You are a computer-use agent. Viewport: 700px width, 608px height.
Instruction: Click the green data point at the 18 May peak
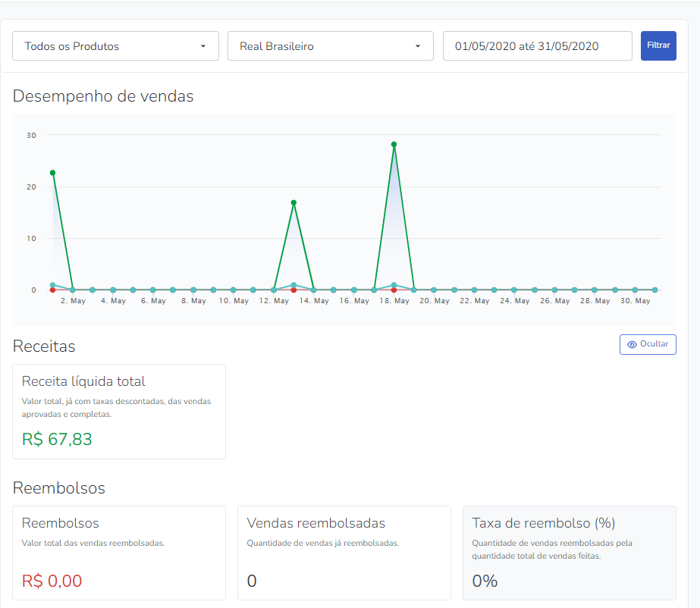394,145
